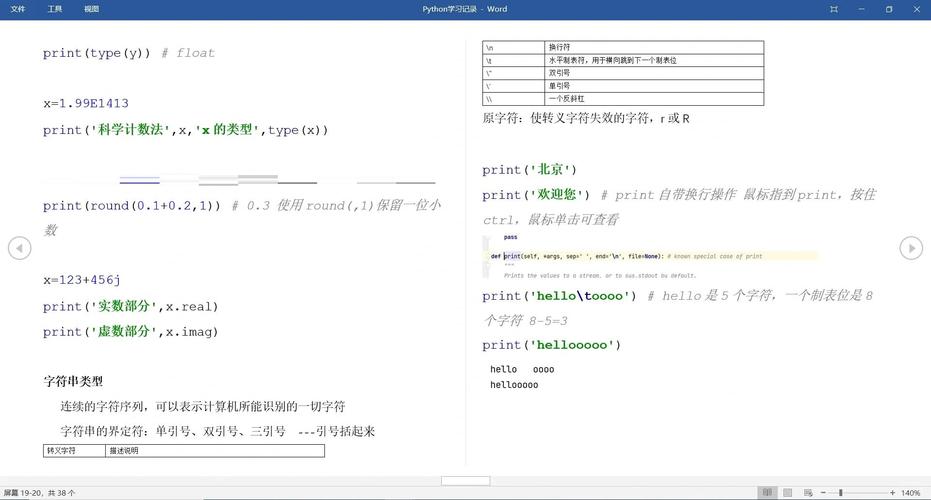Click the 一个反斜杠 table cell
The image size is (931, 500).
tap(654, 99)
